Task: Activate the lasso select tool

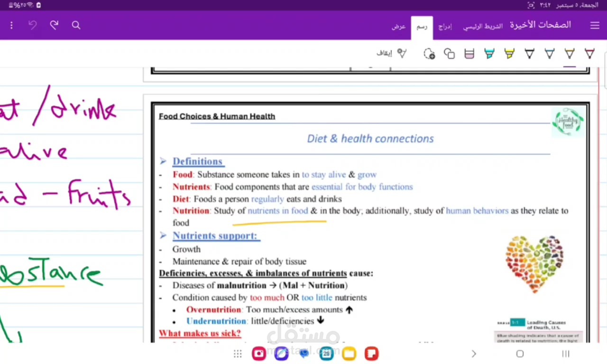Action: [x=429, y=54]
